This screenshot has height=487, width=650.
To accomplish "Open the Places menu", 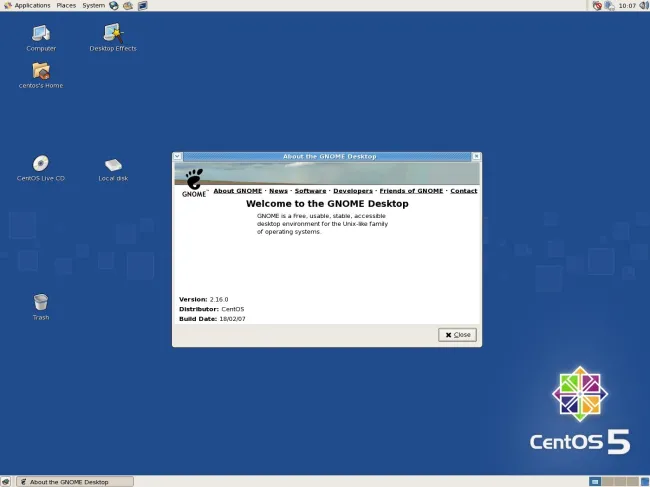I will pyautogui.click(x=66, y=5).
